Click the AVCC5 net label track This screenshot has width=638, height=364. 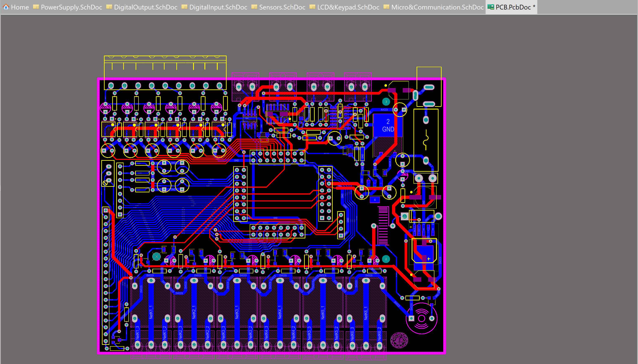coord(384,110)
